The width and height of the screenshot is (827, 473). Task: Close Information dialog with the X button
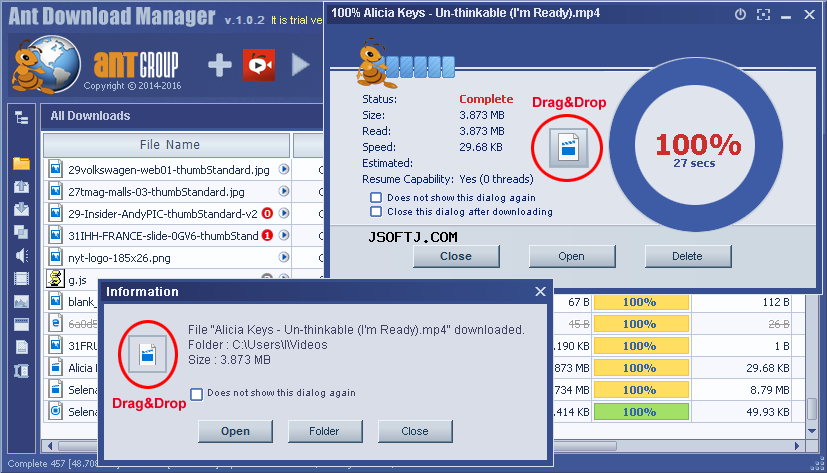[540, 292]
